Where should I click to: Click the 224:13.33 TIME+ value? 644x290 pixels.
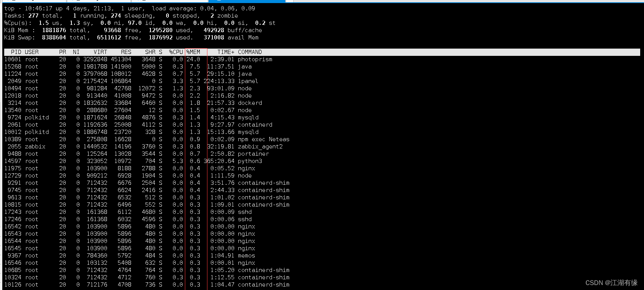coord(219,81)
